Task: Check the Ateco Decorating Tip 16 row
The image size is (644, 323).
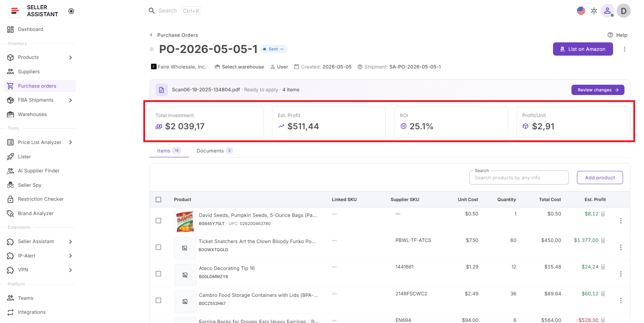Action: [x=158, y=274]
